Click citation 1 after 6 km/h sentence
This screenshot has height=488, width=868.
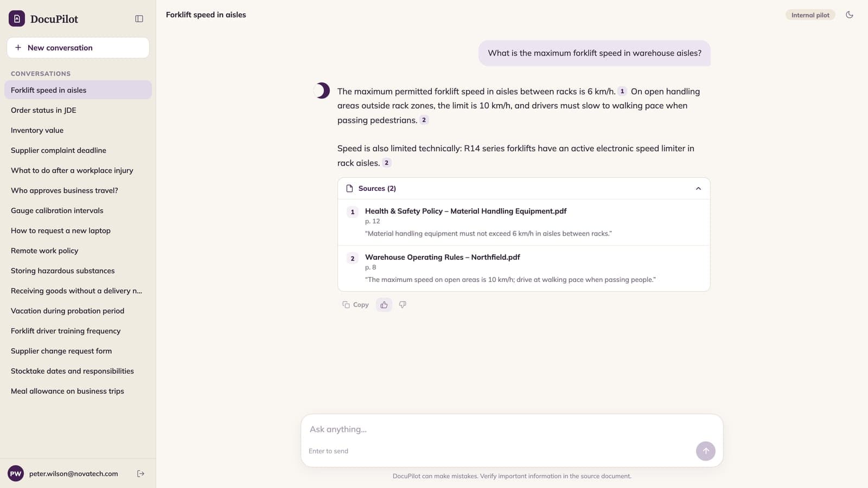pyautogui.click(x=622, y=91)
